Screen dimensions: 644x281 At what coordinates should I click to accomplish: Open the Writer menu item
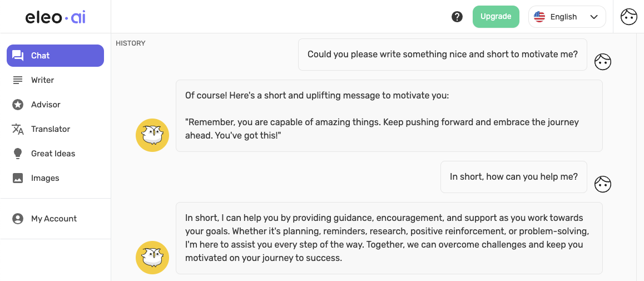tap(42, 80)
